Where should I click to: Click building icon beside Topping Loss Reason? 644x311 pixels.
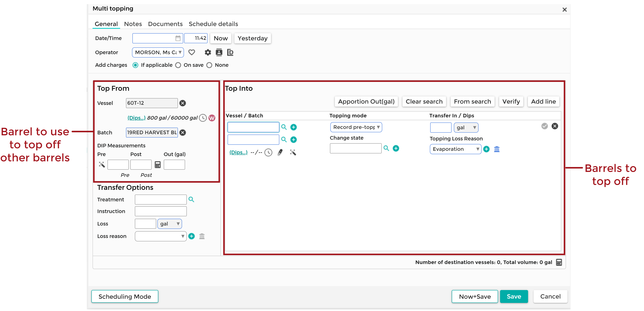(497, 149)
